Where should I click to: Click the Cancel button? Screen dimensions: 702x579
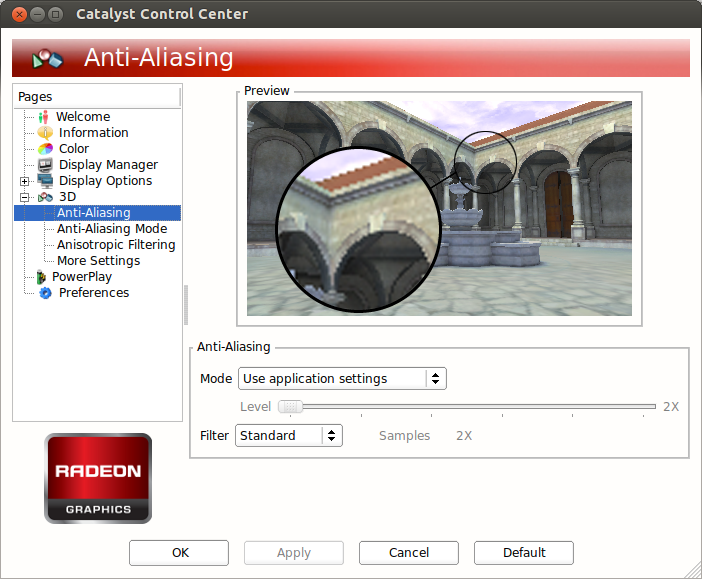(409, 553)
